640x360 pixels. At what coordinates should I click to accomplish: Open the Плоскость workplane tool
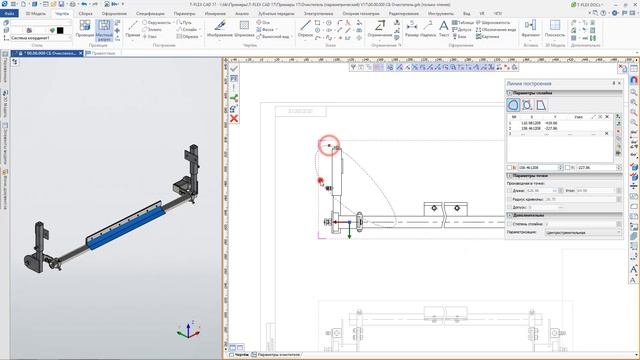pos(555,29)
